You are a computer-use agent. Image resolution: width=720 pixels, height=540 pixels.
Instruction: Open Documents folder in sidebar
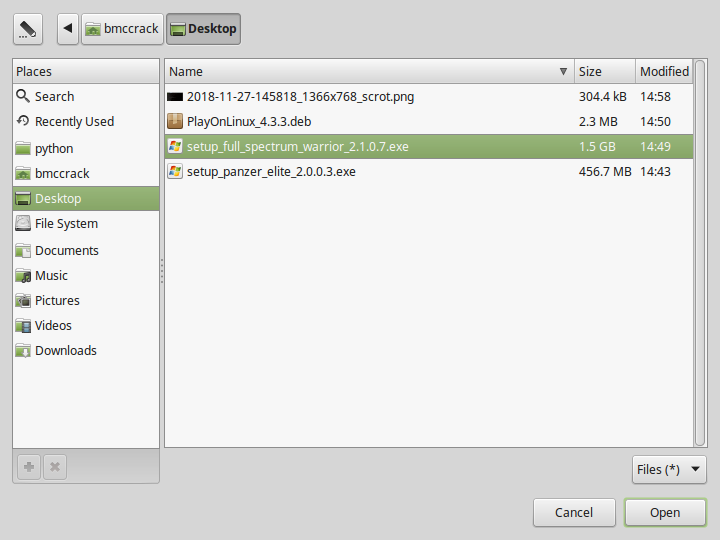coord(86,250)
